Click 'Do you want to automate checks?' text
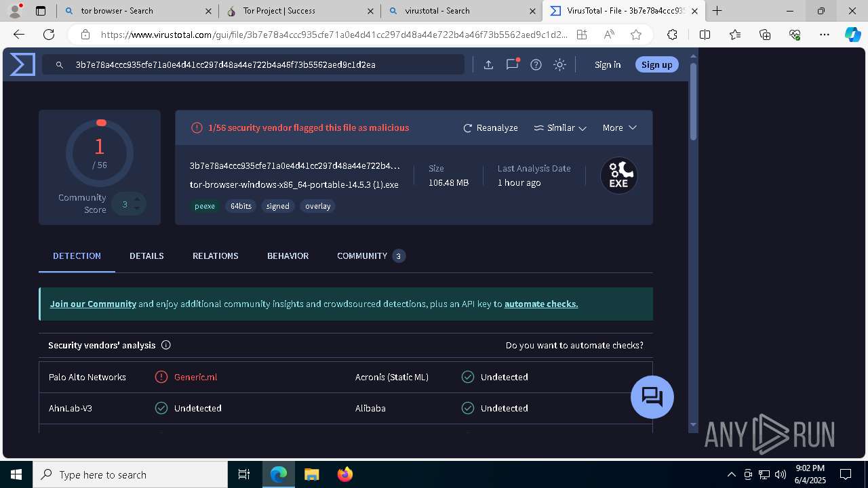The image size is (868, 488). click(574, 345)
